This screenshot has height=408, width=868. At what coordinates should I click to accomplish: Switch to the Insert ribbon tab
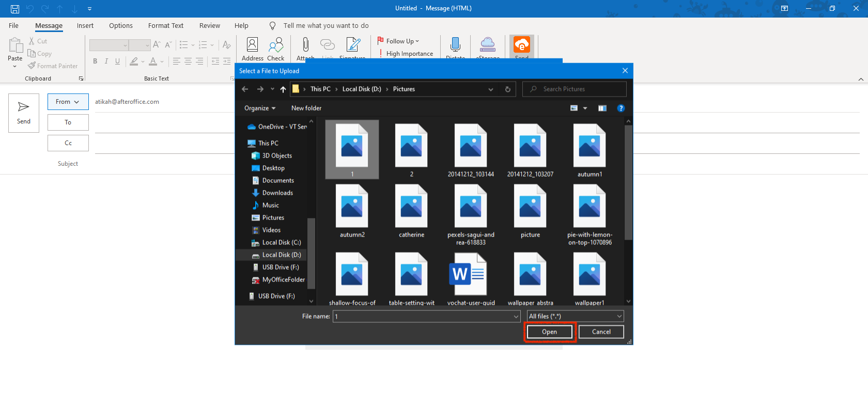click(x=85, y=26)
